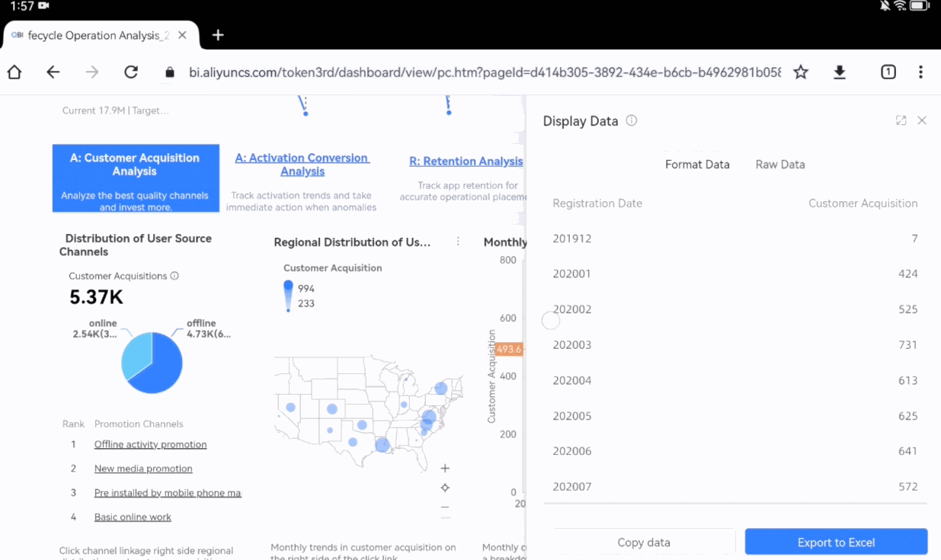Go back with the back arrow
941x560 pixels.
click(53, 72)
